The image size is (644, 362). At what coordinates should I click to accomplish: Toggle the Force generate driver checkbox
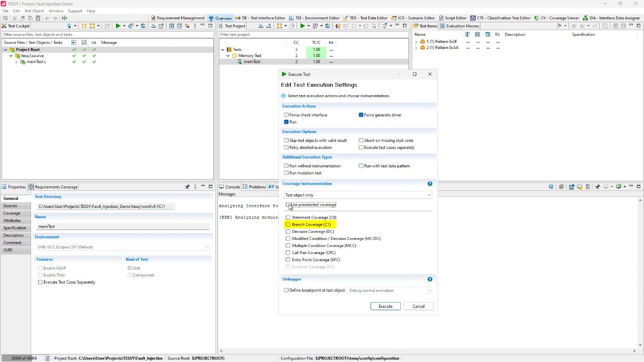[361, 115]
